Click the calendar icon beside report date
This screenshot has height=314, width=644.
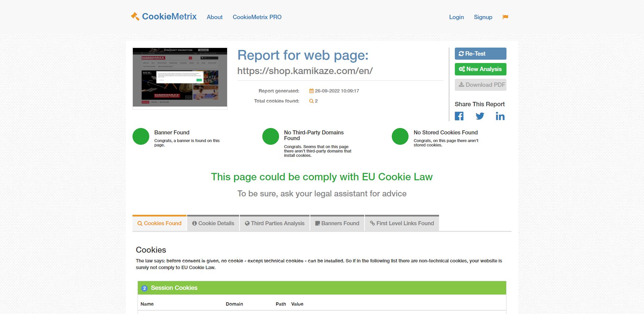tap(311, 91)
